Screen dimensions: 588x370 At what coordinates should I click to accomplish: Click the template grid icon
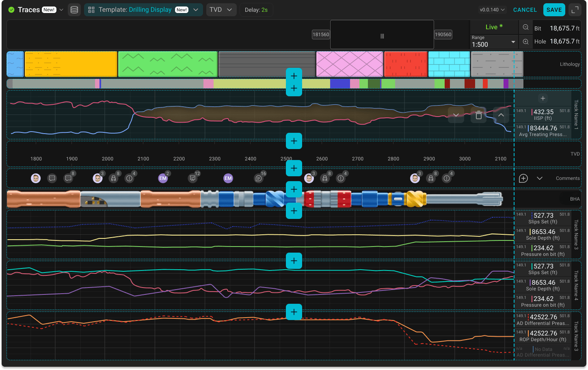click(x=91, y=10)
